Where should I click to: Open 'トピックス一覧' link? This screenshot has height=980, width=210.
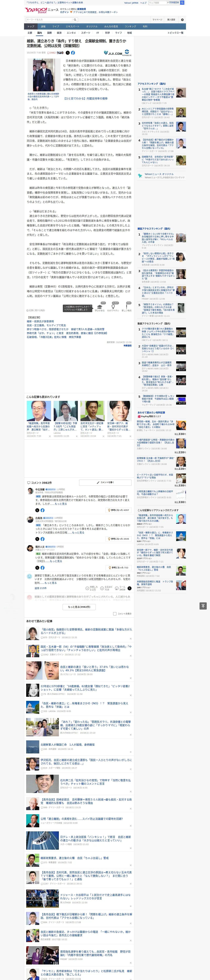coord(175,33)
